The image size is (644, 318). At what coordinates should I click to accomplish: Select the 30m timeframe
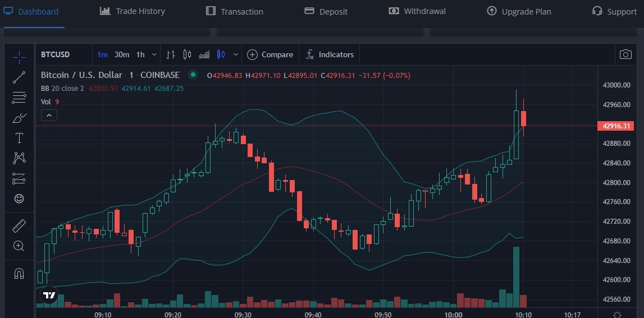pyautogui.click(x=122, y=54)
